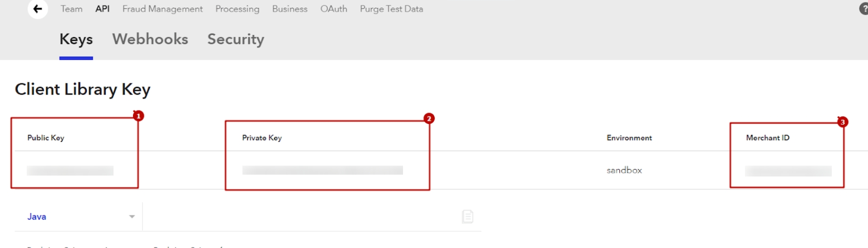This screenshot has height=248, width=868.
Task: Open the OAuth section
Action: point(333,9)
